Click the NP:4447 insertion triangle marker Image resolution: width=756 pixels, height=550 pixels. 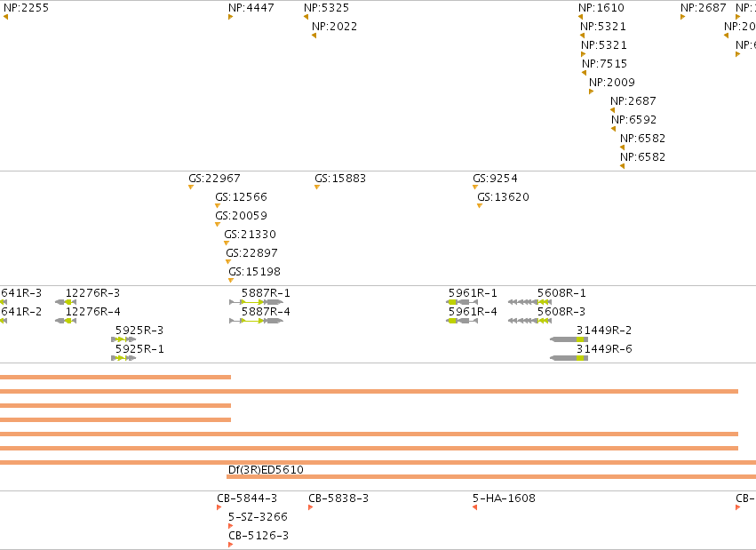tap(230, 17)
